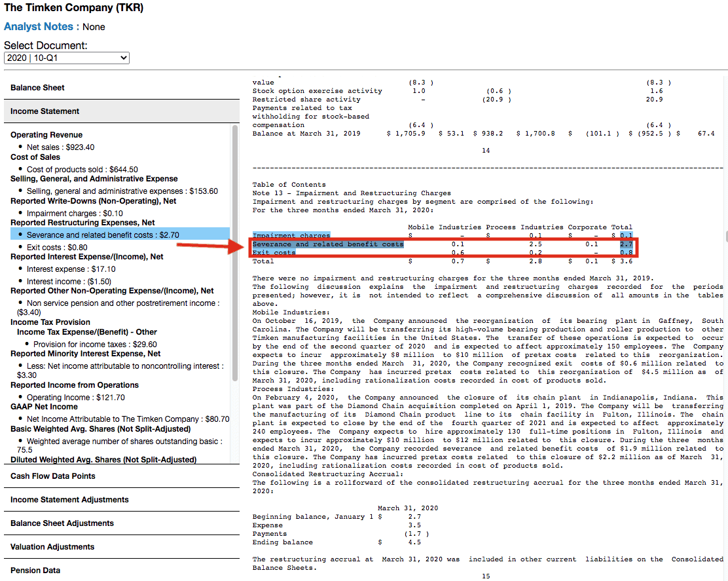728x581 pixels.
Task: Select Cost of products sold : $644.50
Action: point(82,170)
